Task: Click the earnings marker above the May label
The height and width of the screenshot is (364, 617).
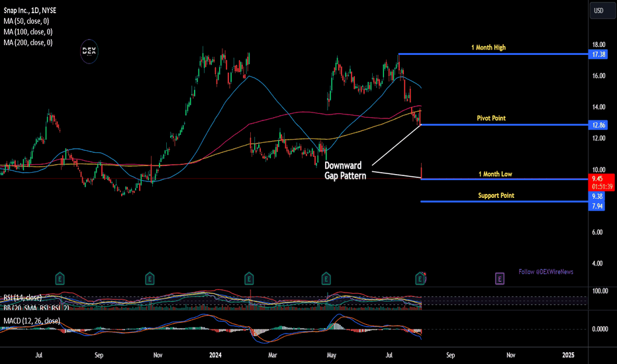Action: tap(326, 279)
